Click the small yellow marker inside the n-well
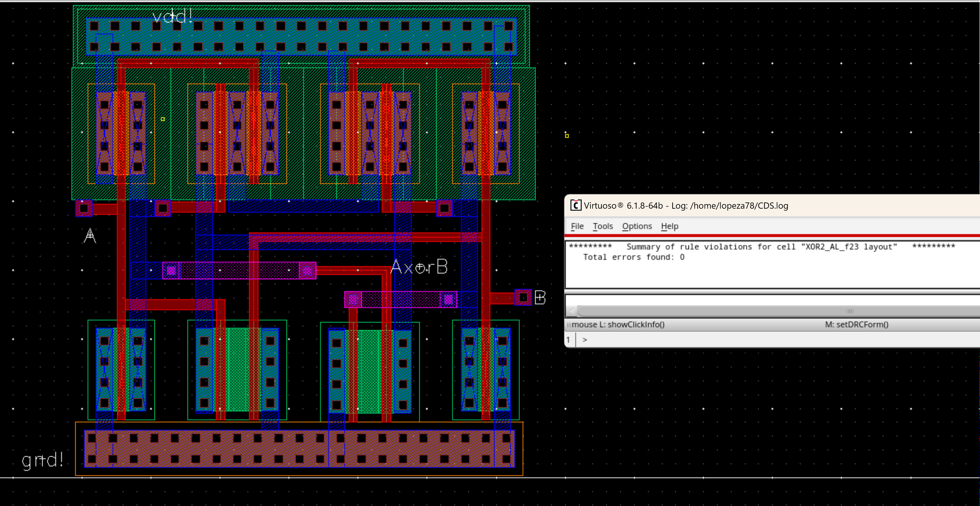 coord(163,119)
